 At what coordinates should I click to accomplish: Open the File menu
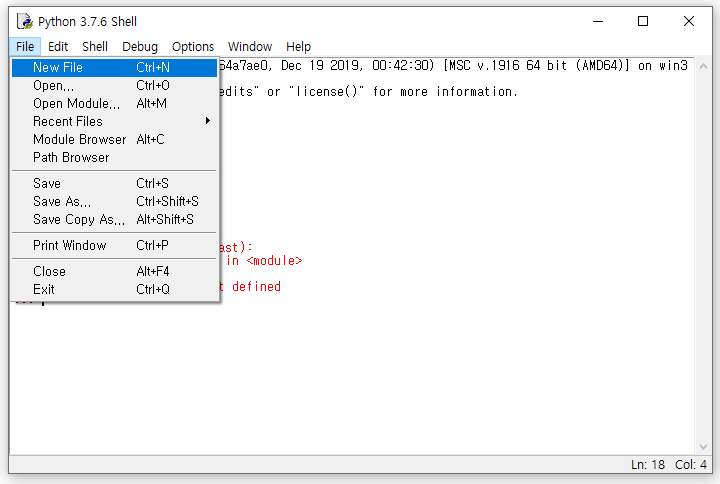25,46
